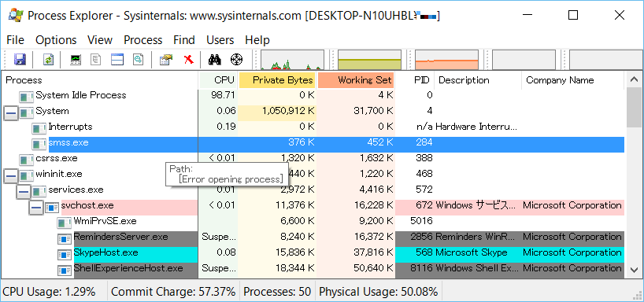
Task: Sort by the PID column header
Action: point(415,80)
